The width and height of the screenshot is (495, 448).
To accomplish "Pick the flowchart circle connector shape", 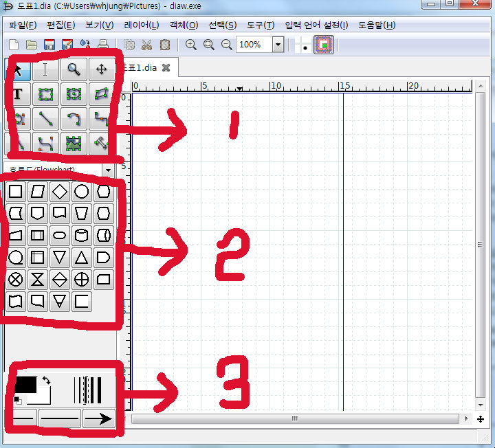I will (x=81, y=192).
